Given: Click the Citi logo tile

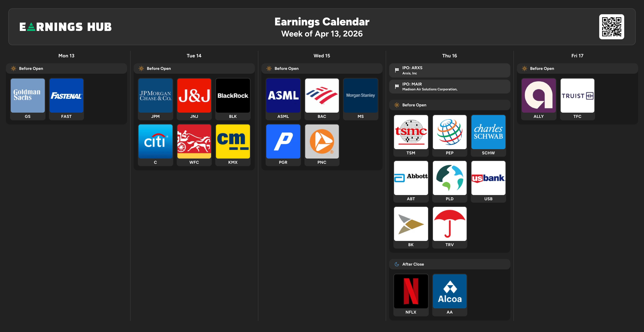Looking at the screenshot, I should pyautogui.click(x=155, y=141).
